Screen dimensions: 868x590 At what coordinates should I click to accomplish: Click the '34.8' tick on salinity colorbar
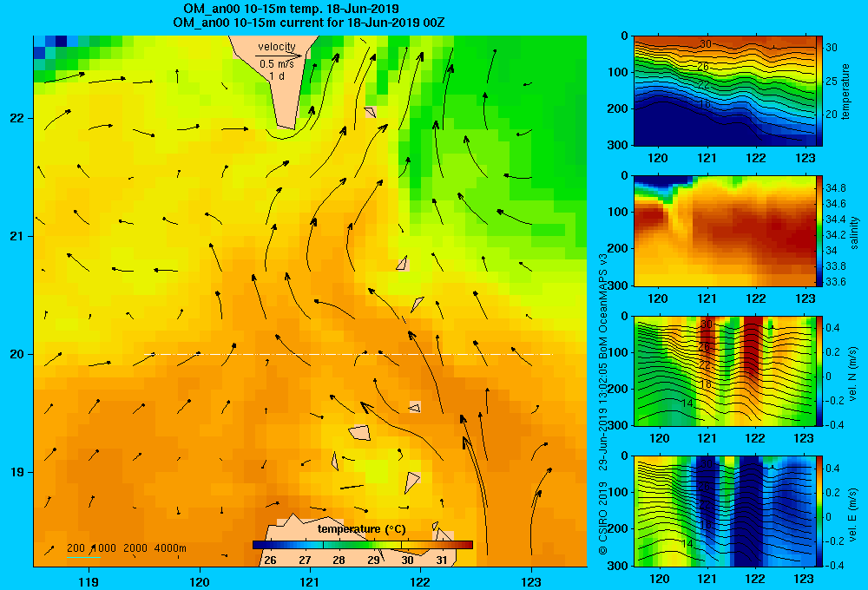(x=836, y=188)
